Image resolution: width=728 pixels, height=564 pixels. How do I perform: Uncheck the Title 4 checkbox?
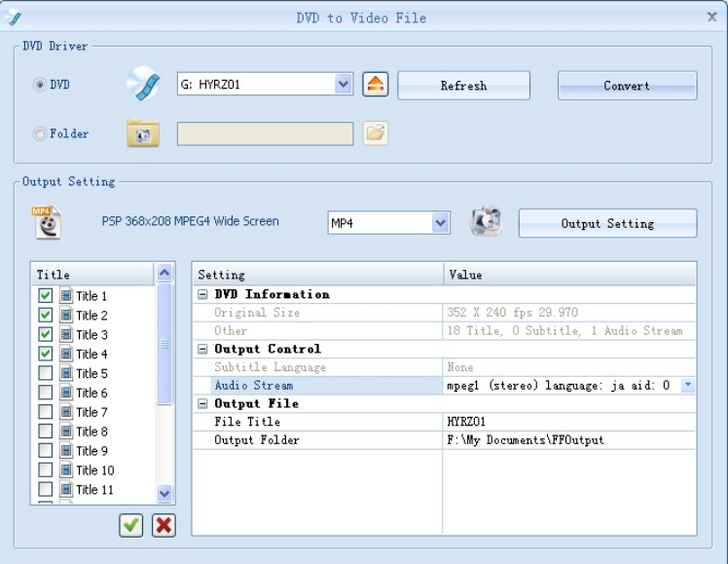[45, 354]
